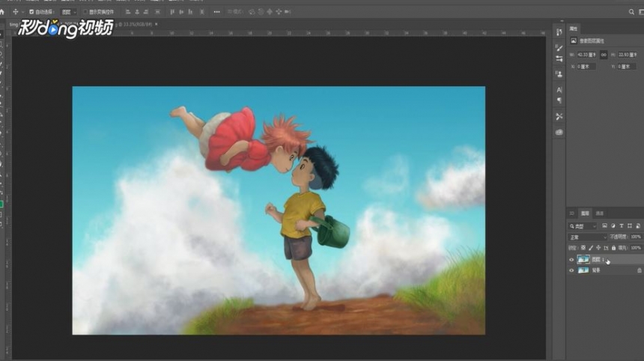Image resolution: width=644 pixels, height=361 pixels.
Task: Click the H height field showing 22.93 厘米
Action: [x=628, y=55]
